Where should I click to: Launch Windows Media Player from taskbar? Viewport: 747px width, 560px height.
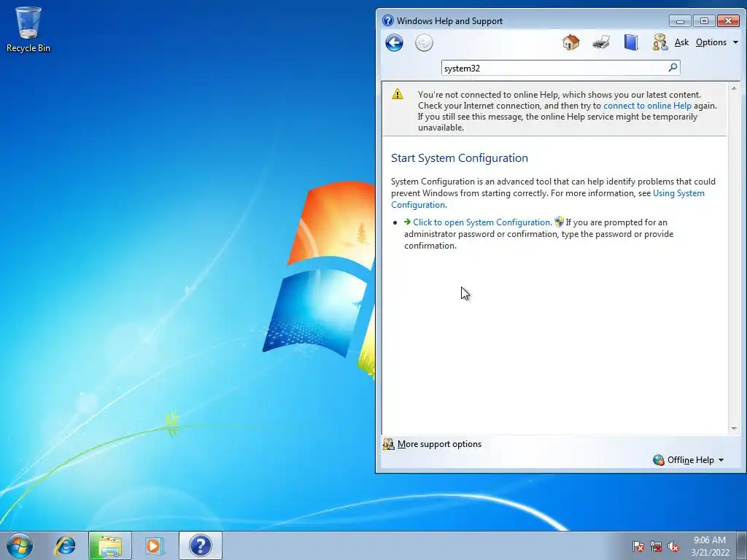point(155,545)
